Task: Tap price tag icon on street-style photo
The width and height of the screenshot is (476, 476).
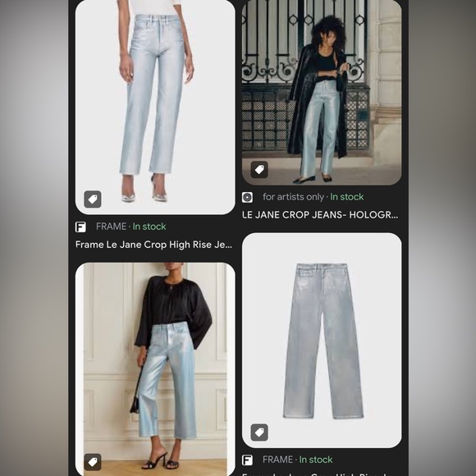Action: point(259,170)
